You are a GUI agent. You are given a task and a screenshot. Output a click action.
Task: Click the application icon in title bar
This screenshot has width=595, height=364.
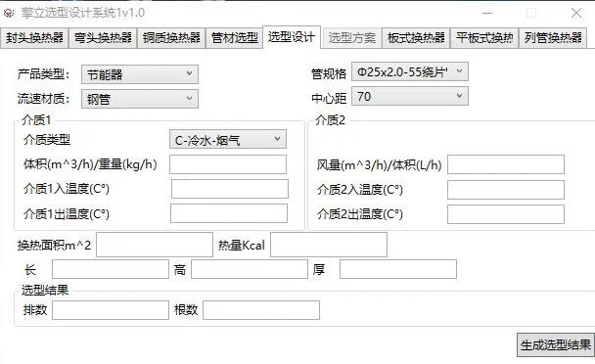click(x=9, y=13)
